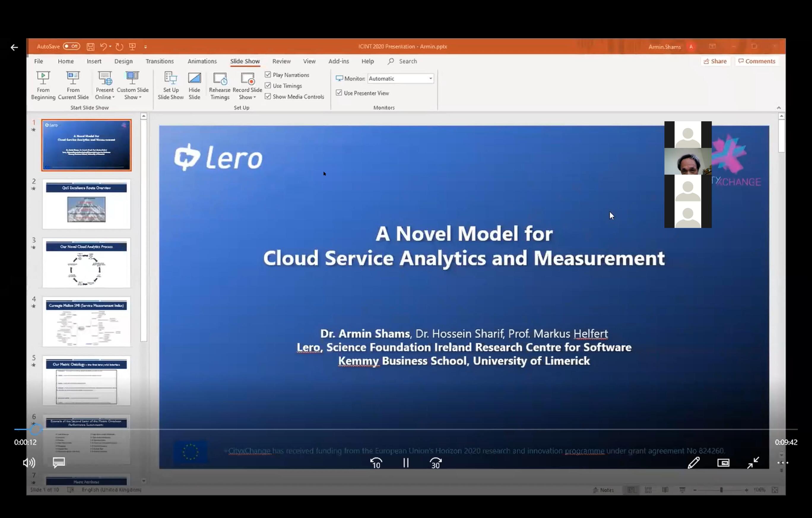The image size is (812, 518).
Task: Expand the Present Online dropdown
Action: click(x=114, y=97)
